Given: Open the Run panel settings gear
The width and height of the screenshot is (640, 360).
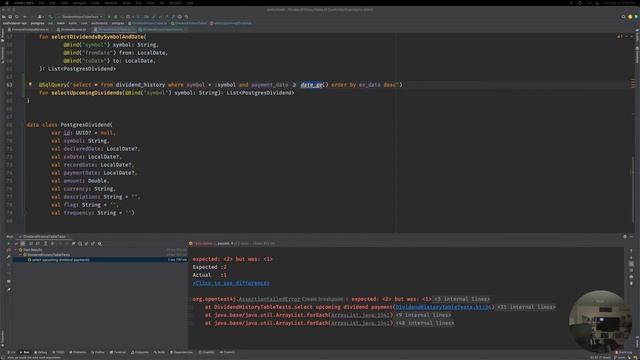Looking at the screenshot, I should (x=625, y=236).
